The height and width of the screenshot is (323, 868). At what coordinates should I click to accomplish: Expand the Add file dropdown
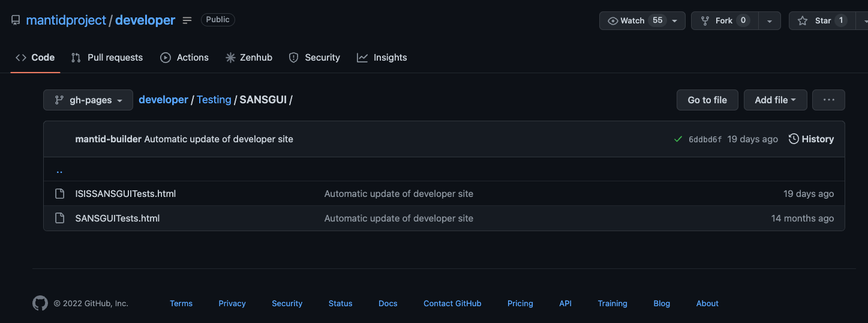pyautogui.click(x=775, y=100)
